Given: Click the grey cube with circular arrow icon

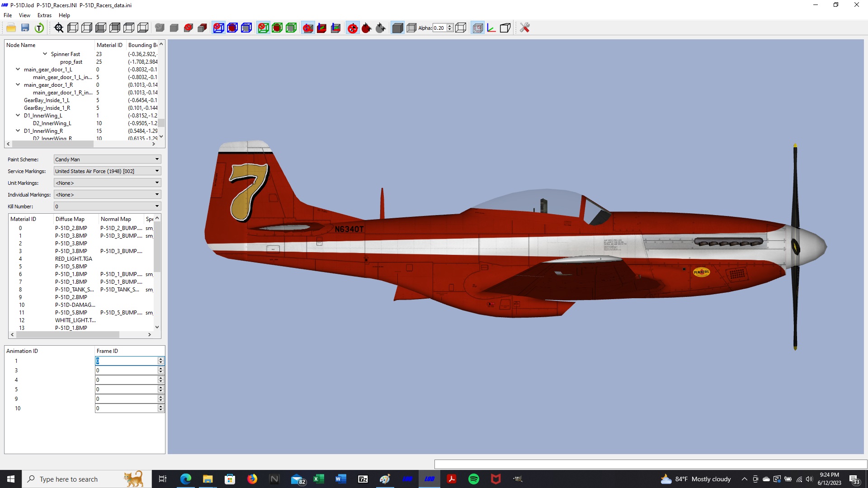Looking at the screenshot, I should click(x=160, y=28).
